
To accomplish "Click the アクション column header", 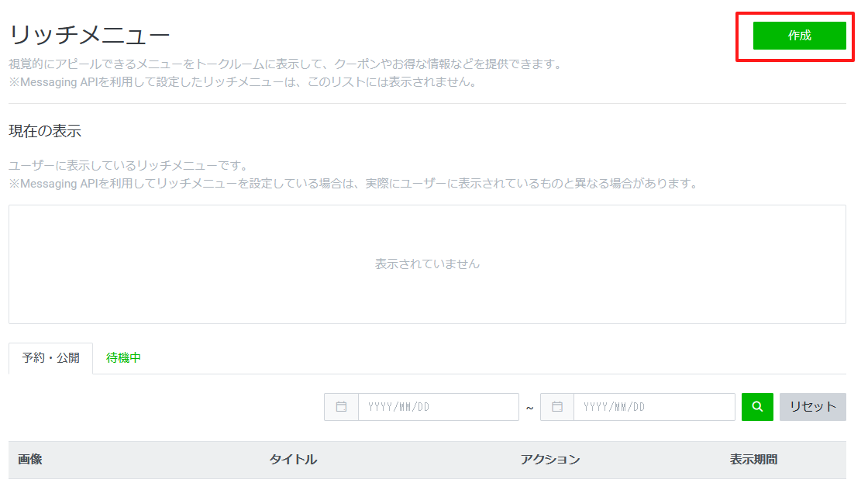I will 549,460.
